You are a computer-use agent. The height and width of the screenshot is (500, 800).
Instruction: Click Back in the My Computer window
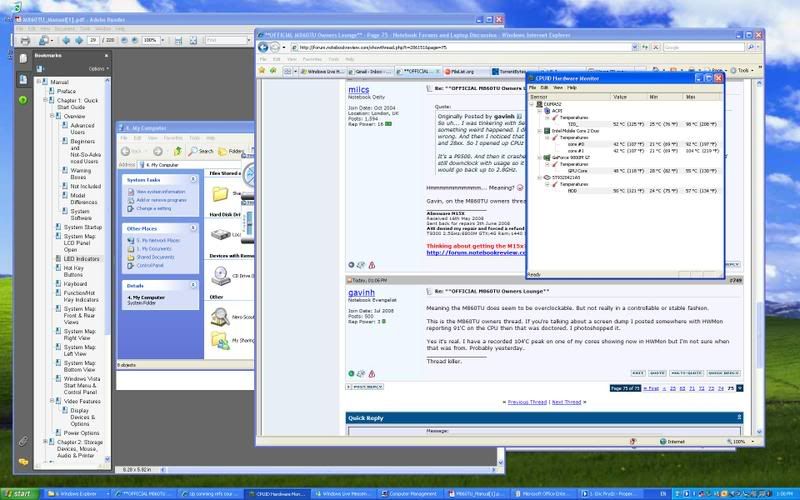[131, 151]
